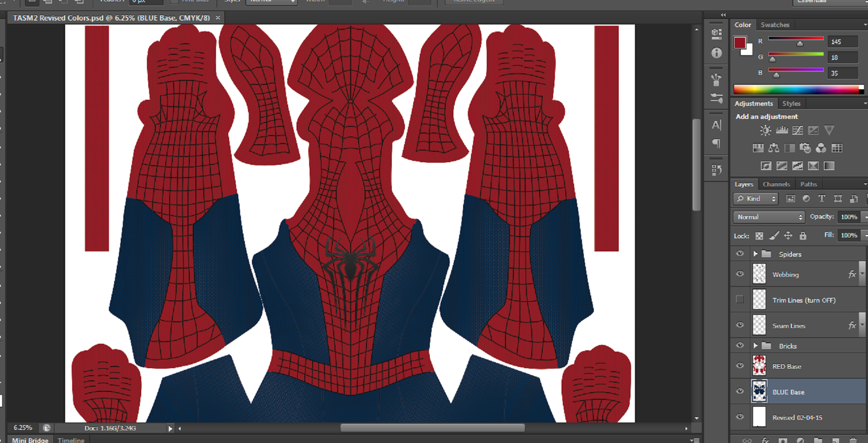Image resolution: width=868 pixels, height=443 pixels.
Task: Open the Brush panel icon
Action: coord(716,98)
